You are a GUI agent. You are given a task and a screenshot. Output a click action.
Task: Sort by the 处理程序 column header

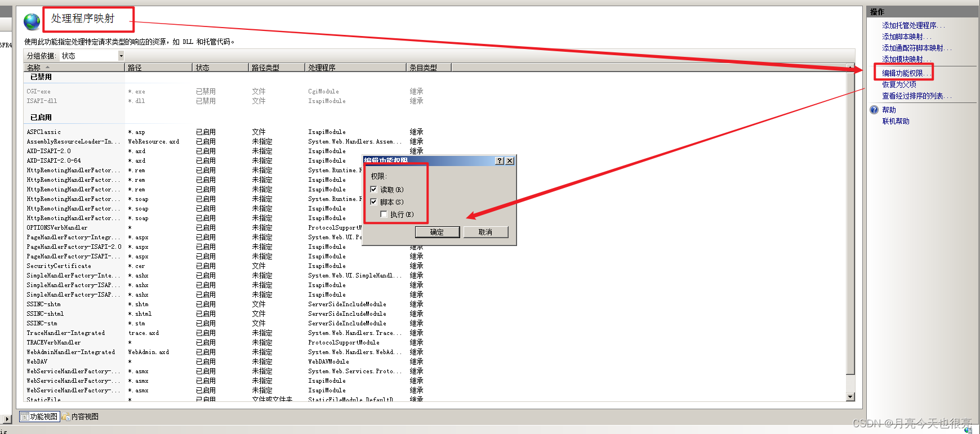tap(355, 68)
